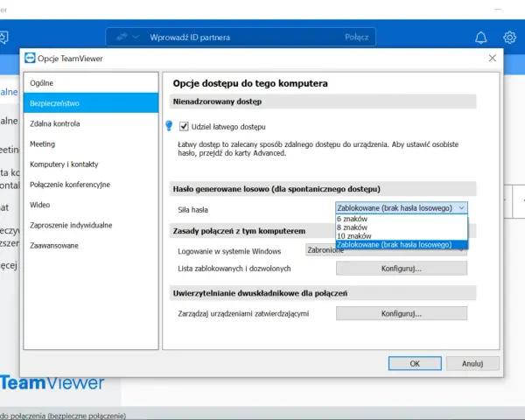
Task: Select Zablokowane (brak hasła losowego) list option
Action: click(x=402, y=245)
